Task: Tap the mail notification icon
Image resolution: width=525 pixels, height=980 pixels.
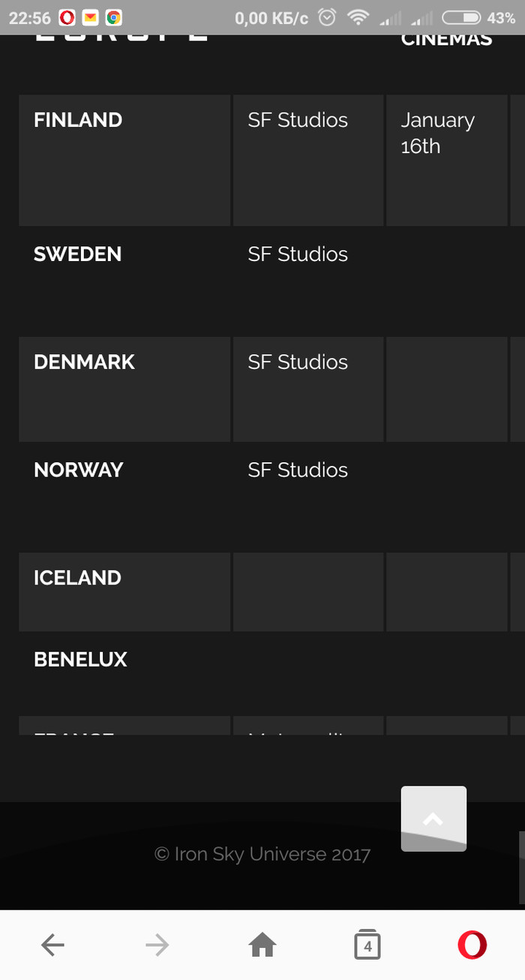Action: [x=90, y=17]
